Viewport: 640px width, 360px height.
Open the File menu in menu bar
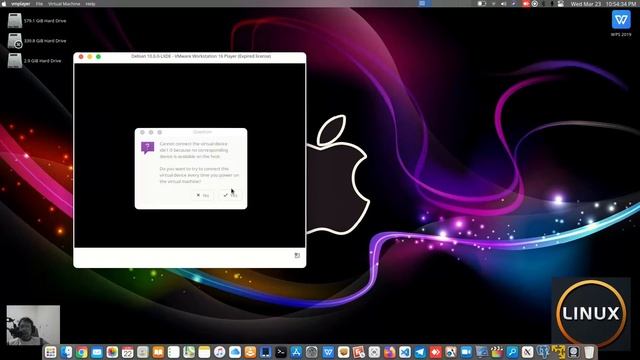[39, 4]
